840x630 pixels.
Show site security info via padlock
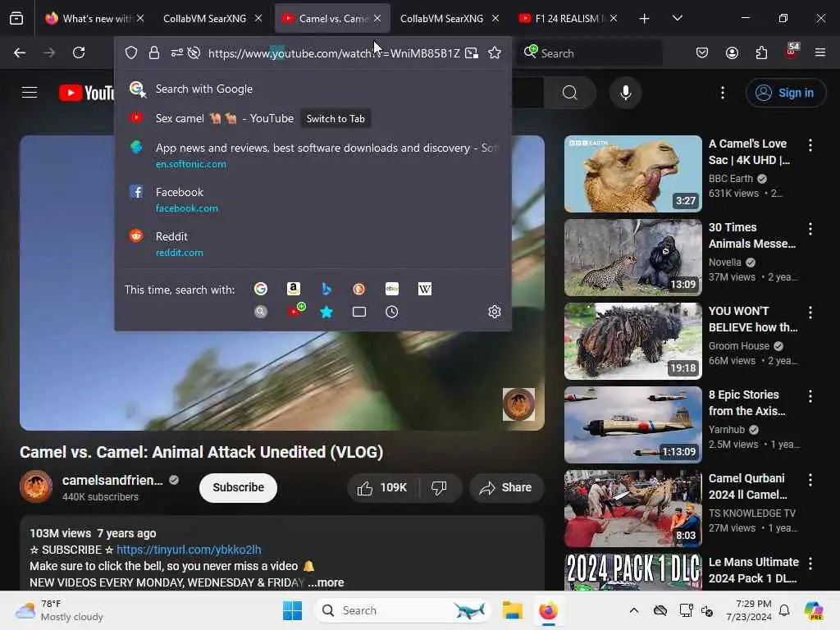point(153,52)
